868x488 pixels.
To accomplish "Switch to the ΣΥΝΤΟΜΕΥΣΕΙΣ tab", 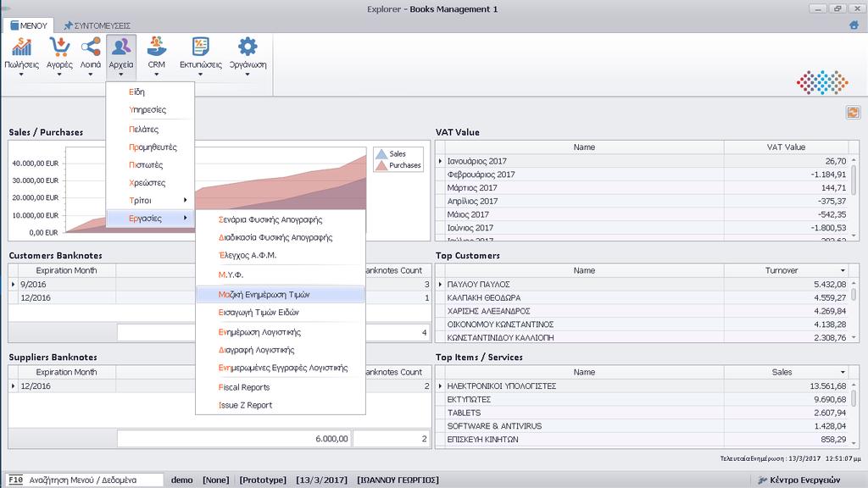I will coord(97,25).
